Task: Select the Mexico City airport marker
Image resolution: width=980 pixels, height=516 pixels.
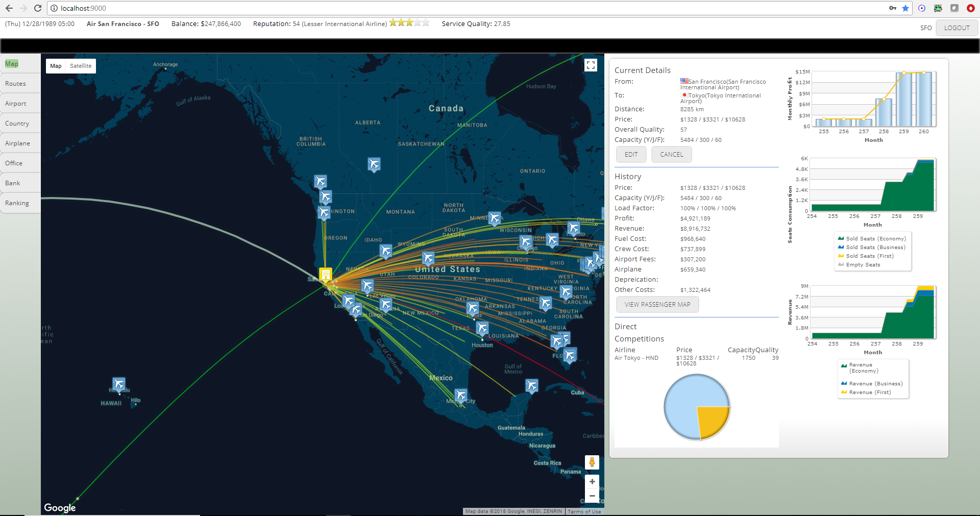Action: 461,396
